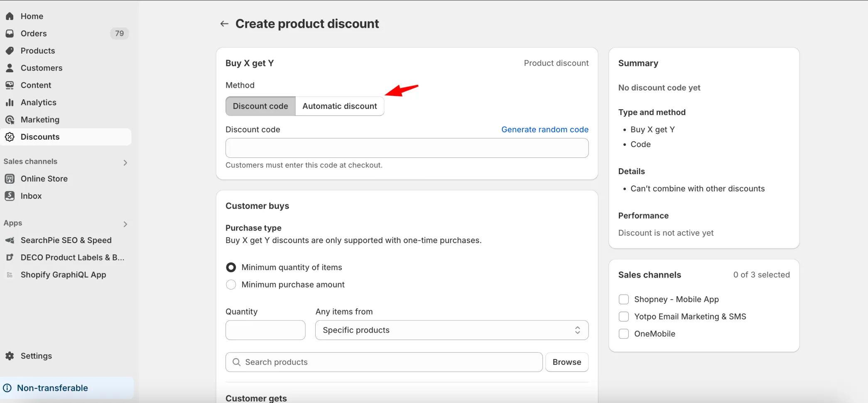
Task: Click the Settings gear icon
Action: point(10,356)
